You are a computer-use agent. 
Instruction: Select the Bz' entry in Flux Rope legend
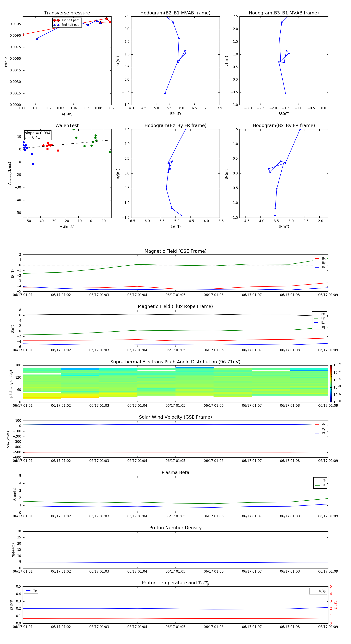tap(320, 323)
